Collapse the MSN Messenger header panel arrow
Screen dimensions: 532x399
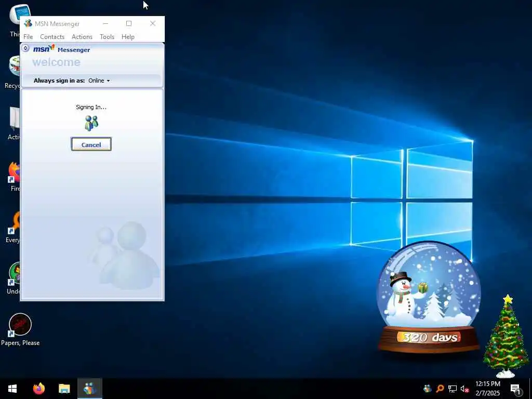pyautogui.click(x=25, y=48)
